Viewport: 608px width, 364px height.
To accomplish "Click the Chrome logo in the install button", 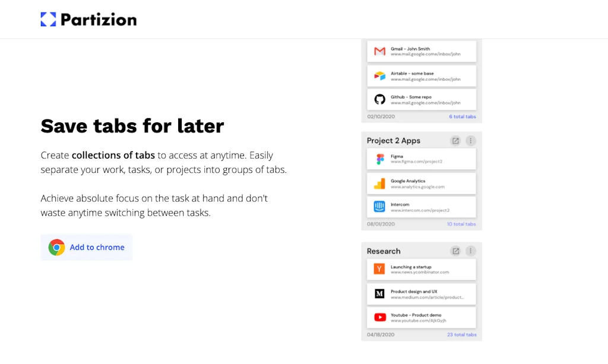I will [x=56, y=247].
